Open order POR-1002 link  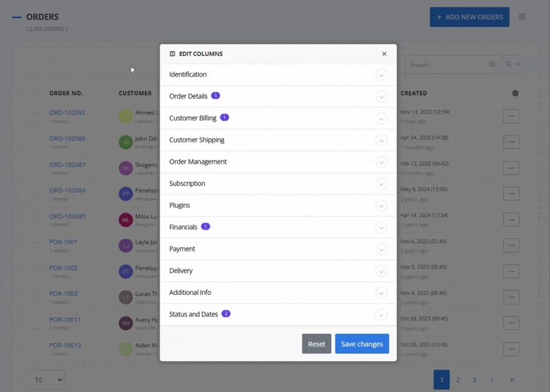(x=63, y=268)
